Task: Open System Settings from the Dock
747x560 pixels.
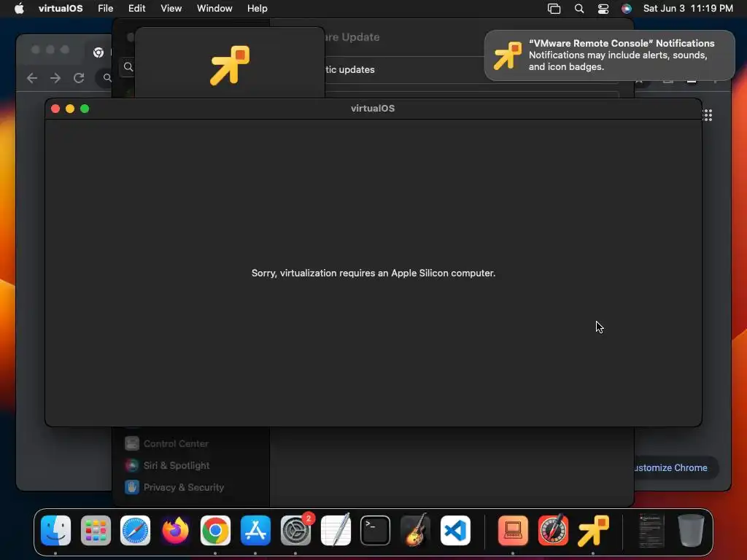Action: [x=295, y=530]
